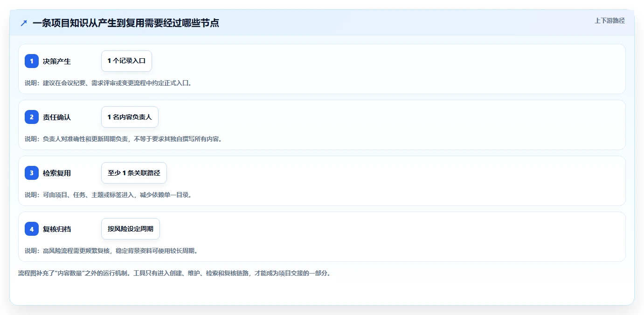644x315 pixels.
Task: Select the 检索复用 step title
Action: pos(57,173)
